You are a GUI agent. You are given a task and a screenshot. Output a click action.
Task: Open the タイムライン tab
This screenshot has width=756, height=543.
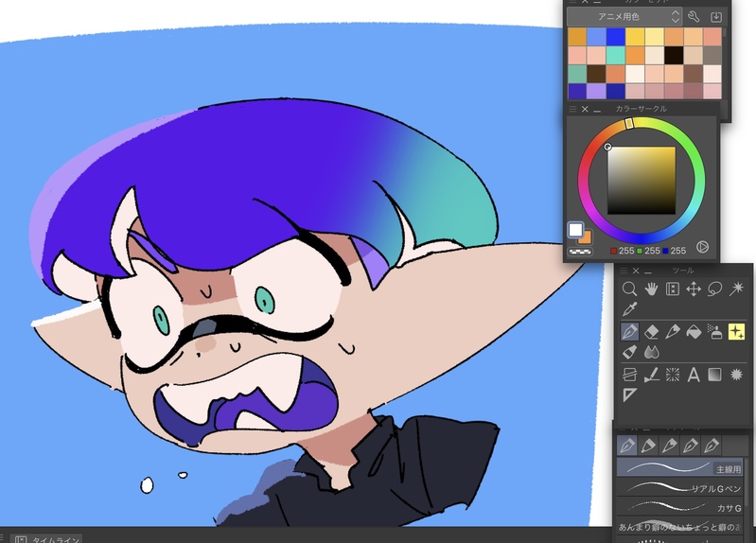47,538
